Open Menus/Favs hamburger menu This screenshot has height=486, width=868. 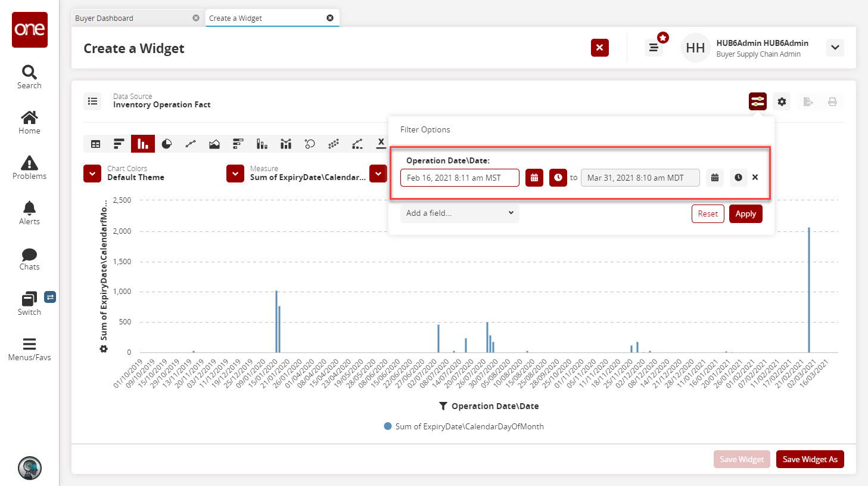click(x=29, y=349)
